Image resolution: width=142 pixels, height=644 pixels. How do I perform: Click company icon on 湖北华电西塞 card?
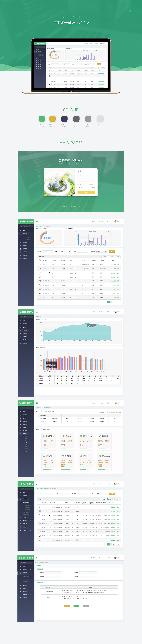pos(100,436)
